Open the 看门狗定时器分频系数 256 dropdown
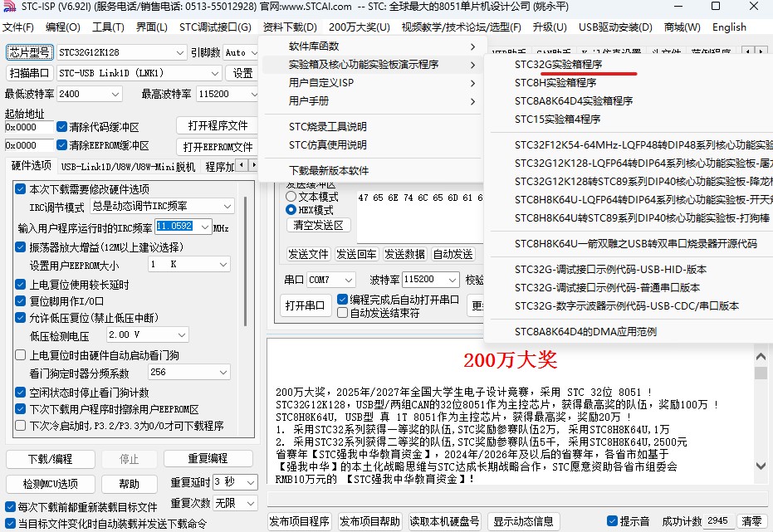This screenshot has width=773, height=532. click(223, 372)
